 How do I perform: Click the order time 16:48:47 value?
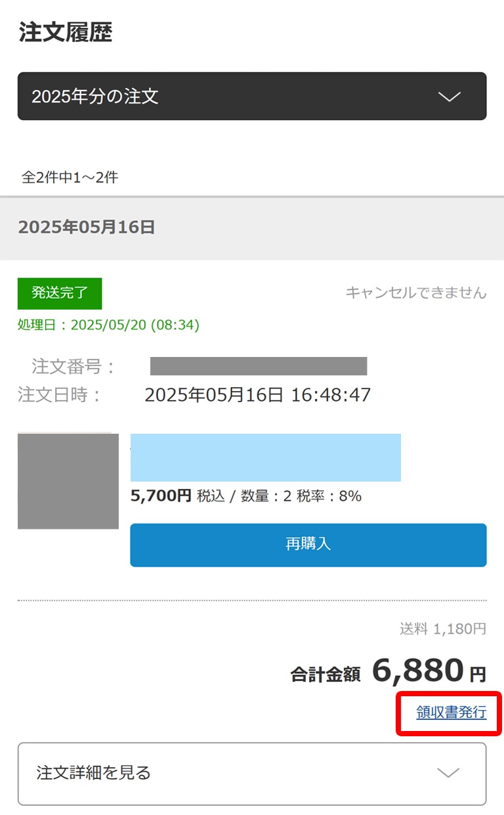331,395
